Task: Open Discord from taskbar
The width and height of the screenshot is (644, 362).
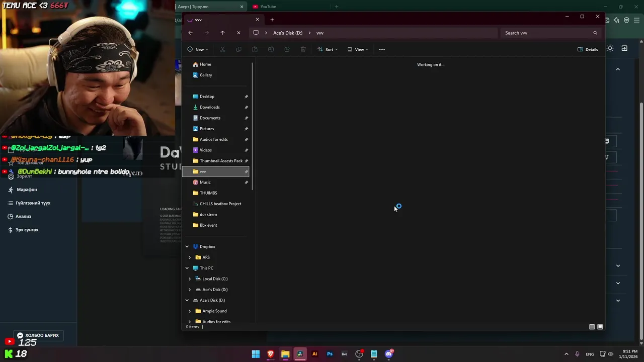Action: [x=389, y=354]
